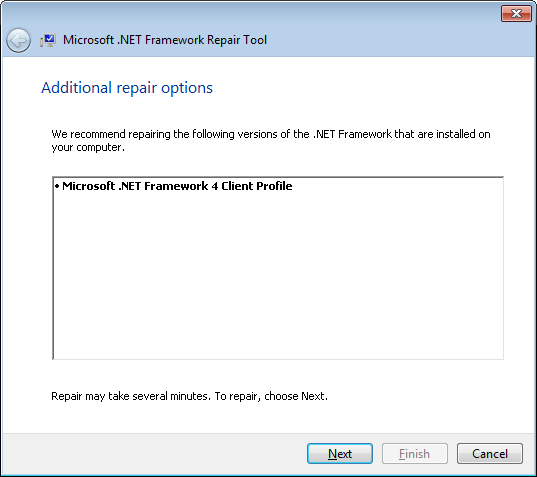Click the .NET Repair Tool computer icon
The height and width of the screenshot is (477, 537).
(48, 40)
